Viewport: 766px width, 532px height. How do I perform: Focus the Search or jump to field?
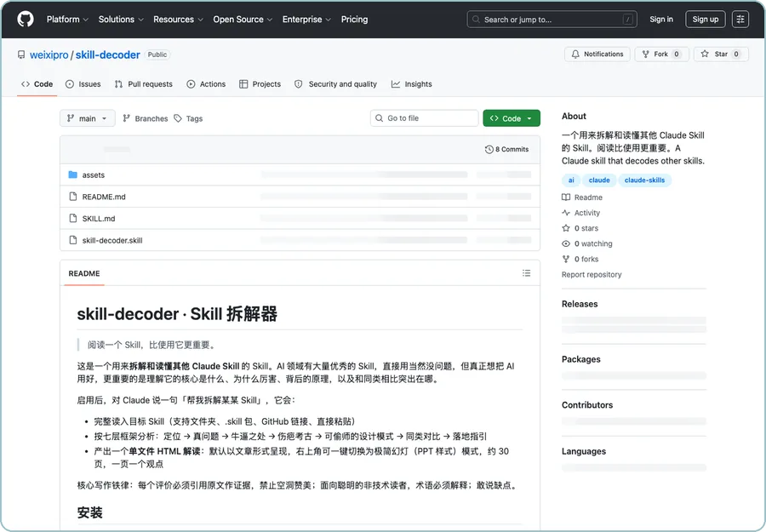click(x=552, y=20)
